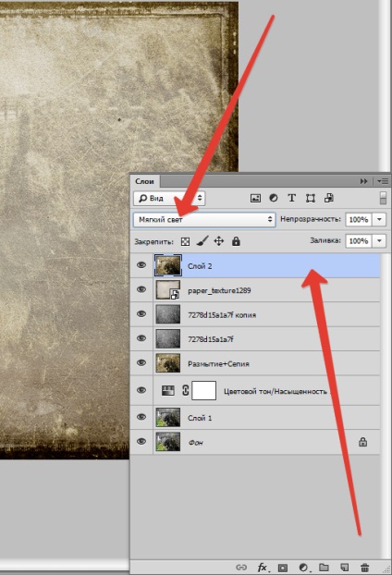392x575 pixels.
Task: Add a layer style via fx icon
Action: [x=263, y=568]
